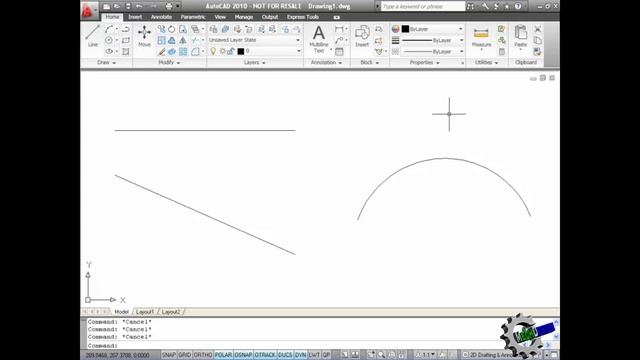Click the Mirror tool in Modify panel
Image resolution: width=640 pixels, height=360 pixels.
click(x=183, y=40)
